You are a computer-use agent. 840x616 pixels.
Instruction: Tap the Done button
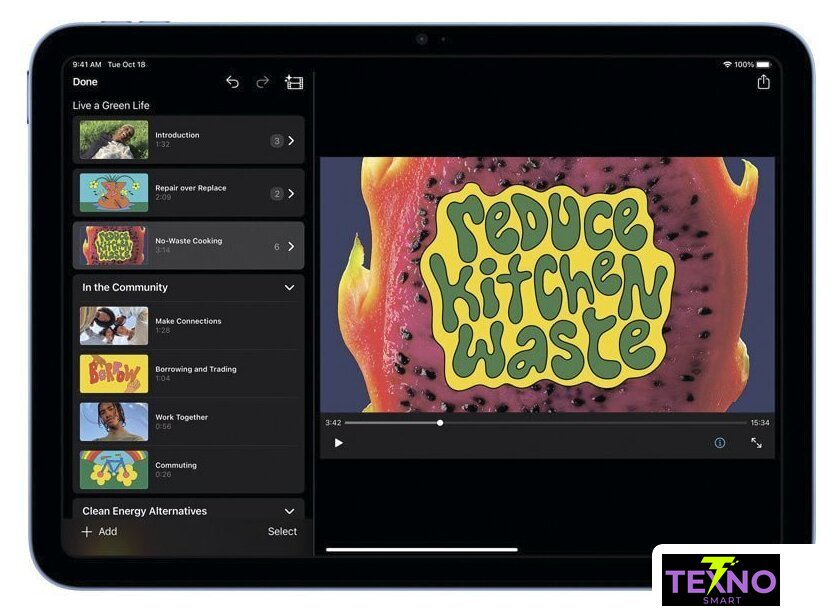[x=85, y=82]
